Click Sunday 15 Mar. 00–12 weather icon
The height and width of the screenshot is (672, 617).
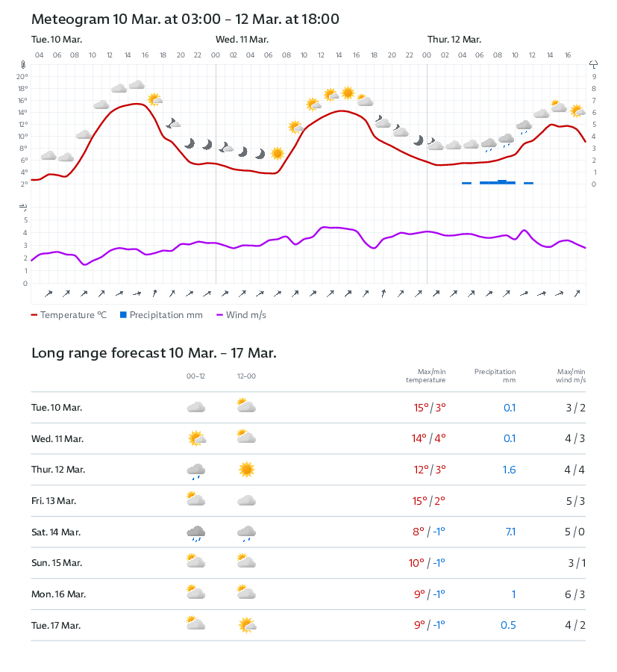pos(195,563)
